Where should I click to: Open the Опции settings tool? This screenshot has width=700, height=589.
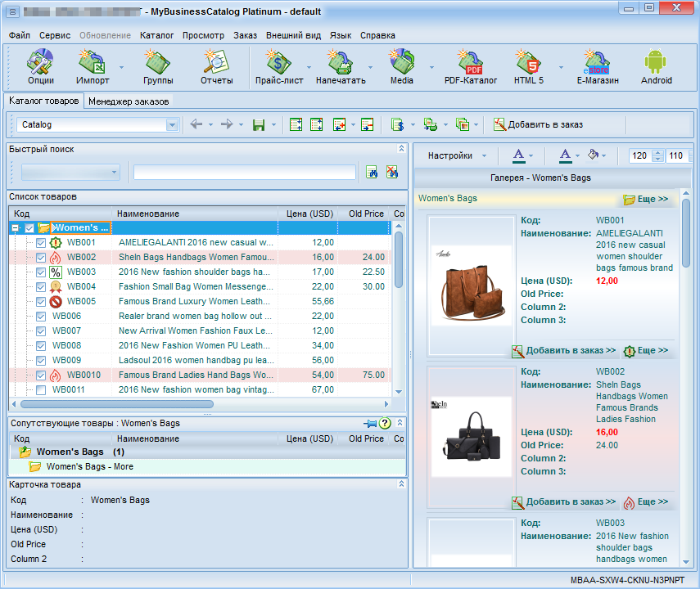[40, 67]
